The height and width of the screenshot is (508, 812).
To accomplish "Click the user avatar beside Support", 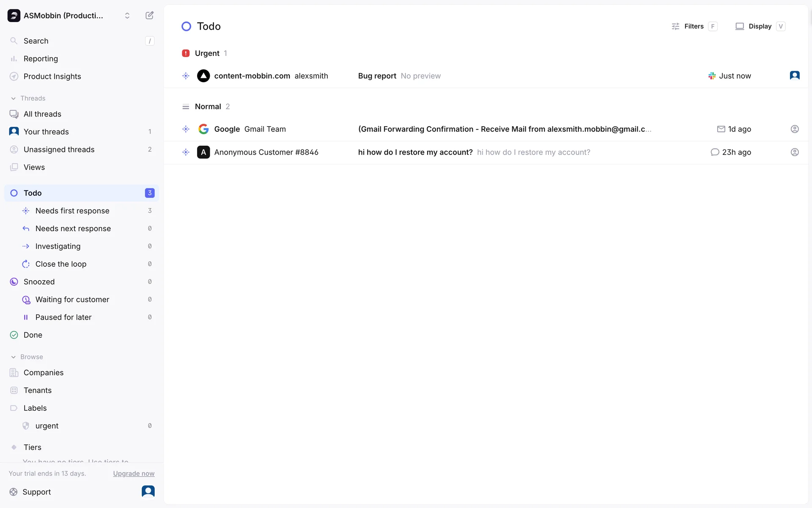I will pyautogui.click(x=148, y=491).
